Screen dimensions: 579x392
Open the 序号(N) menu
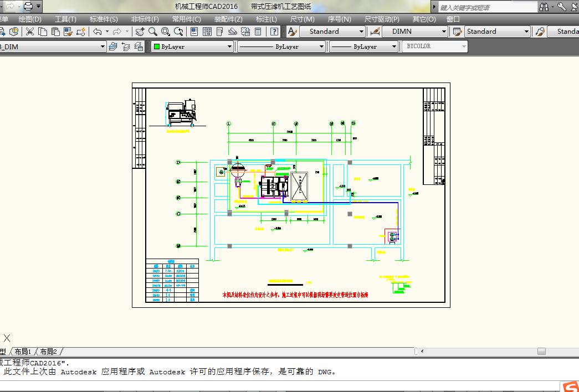[x=339, y=19]
